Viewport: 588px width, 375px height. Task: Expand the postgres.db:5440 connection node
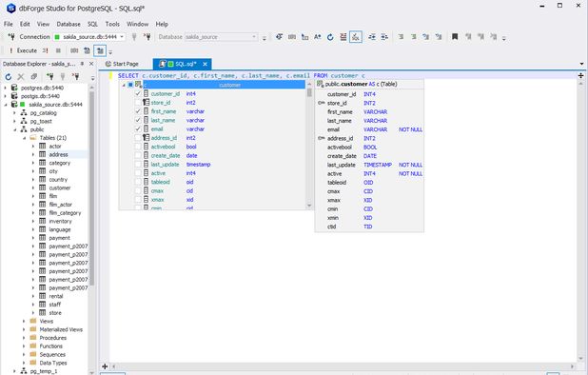click(x=6, y=88)
